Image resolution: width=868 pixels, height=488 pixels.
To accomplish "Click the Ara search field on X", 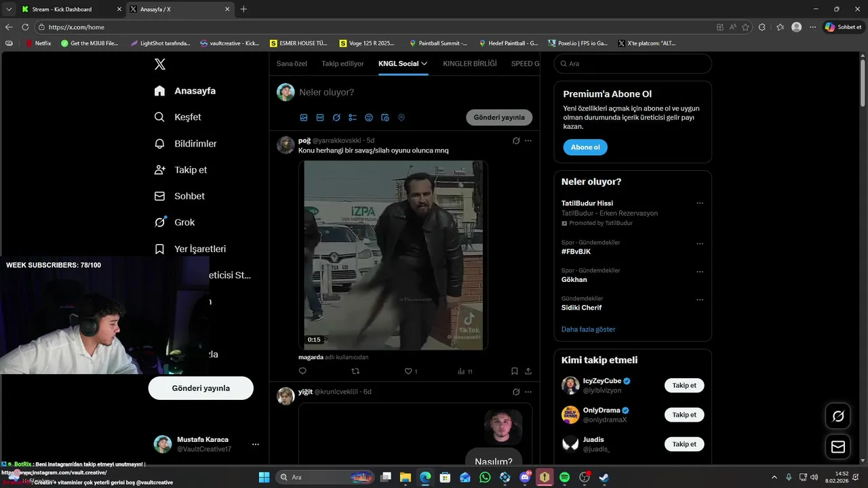I will (633, 64).
